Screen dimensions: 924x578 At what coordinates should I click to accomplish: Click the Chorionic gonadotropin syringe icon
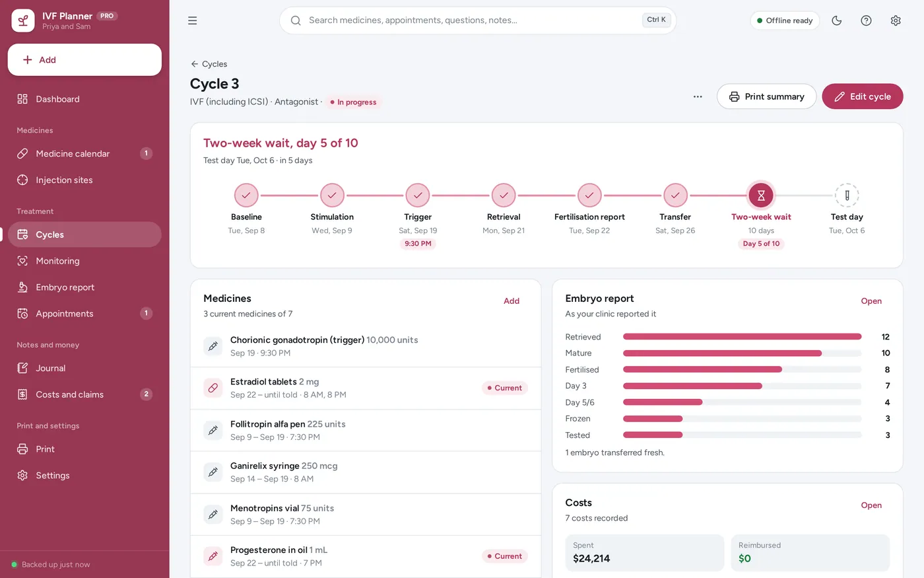213,346
